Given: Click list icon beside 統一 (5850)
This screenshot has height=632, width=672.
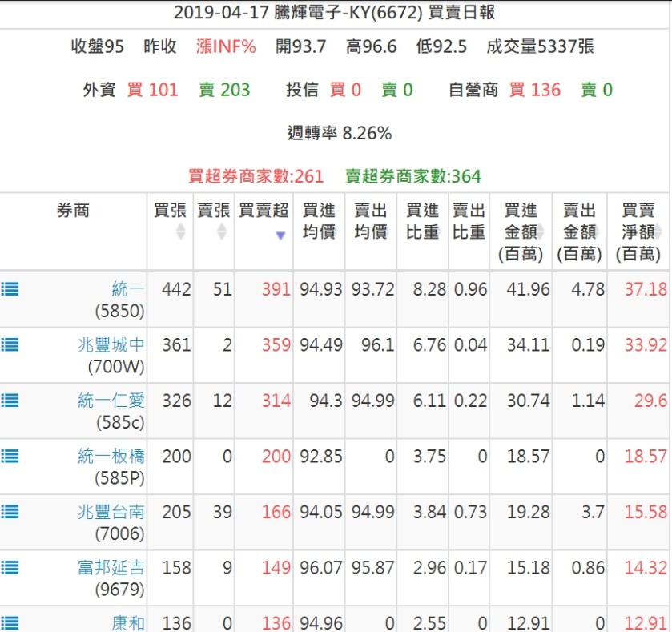Looking at the screenshot, I should (x=10, y=289).
